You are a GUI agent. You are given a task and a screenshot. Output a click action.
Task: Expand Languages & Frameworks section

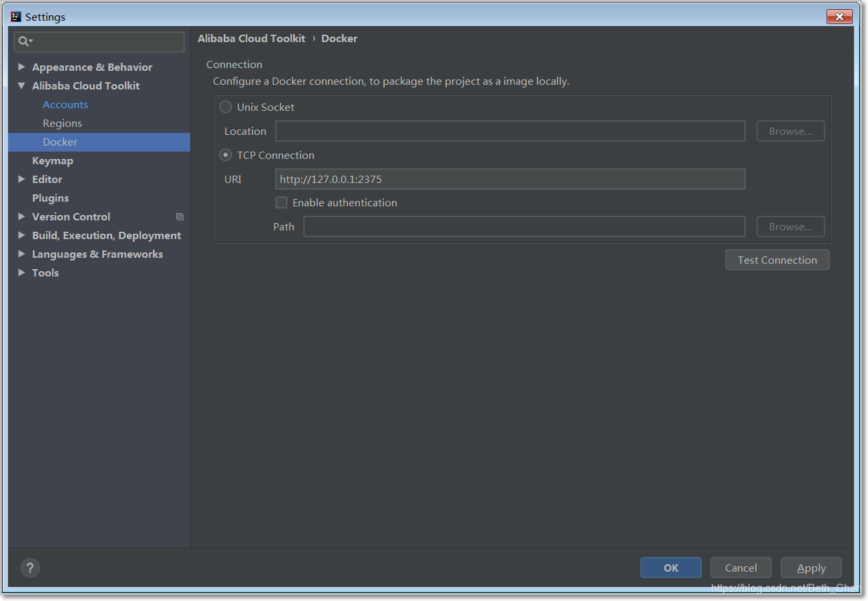pyautogui.click(x=21, y=254)
